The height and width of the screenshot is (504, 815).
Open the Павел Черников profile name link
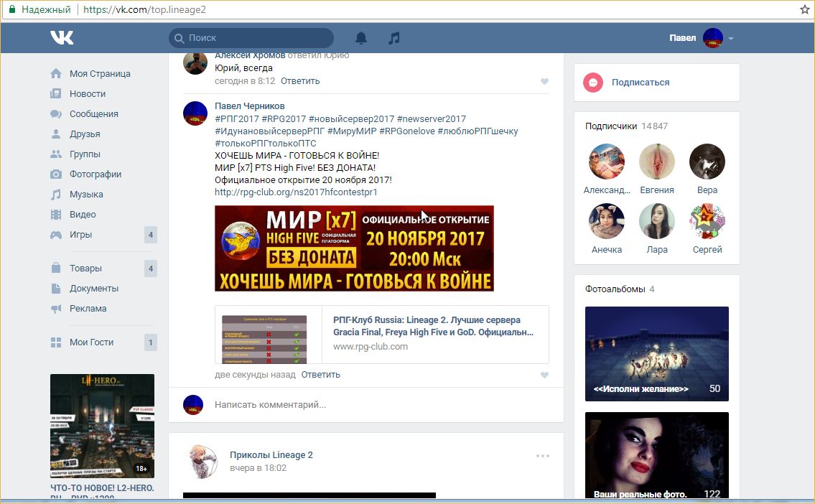click(249, 106)
